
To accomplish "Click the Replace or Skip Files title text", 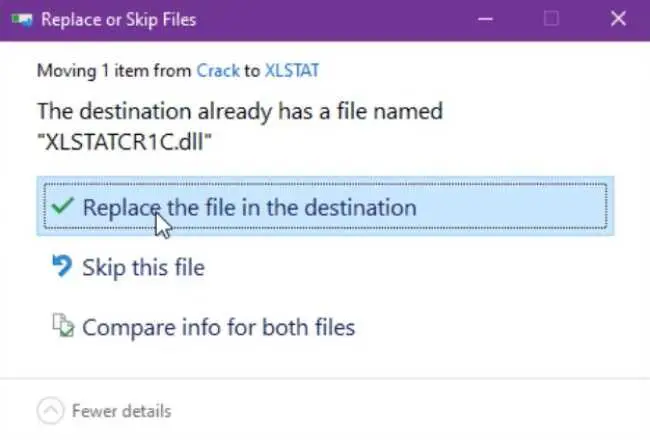I will (x=119, y=19).
